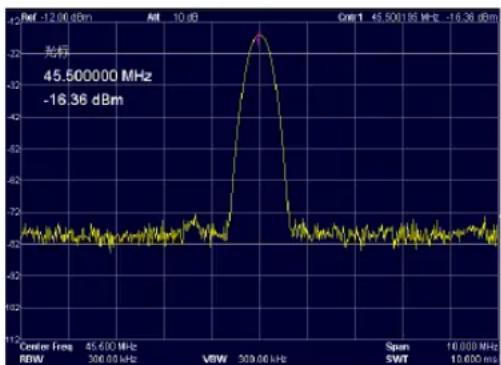The height and width of the screenshot is (365, 501).
Task: Click the RBW value 300.00 kHz
Action: (x=112, y=359)
